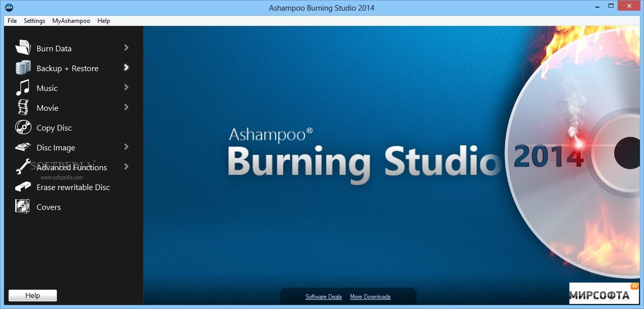Click the Advanced Functions wrench icon
Viewport: 644px width, 309px height.
point(23,167)
